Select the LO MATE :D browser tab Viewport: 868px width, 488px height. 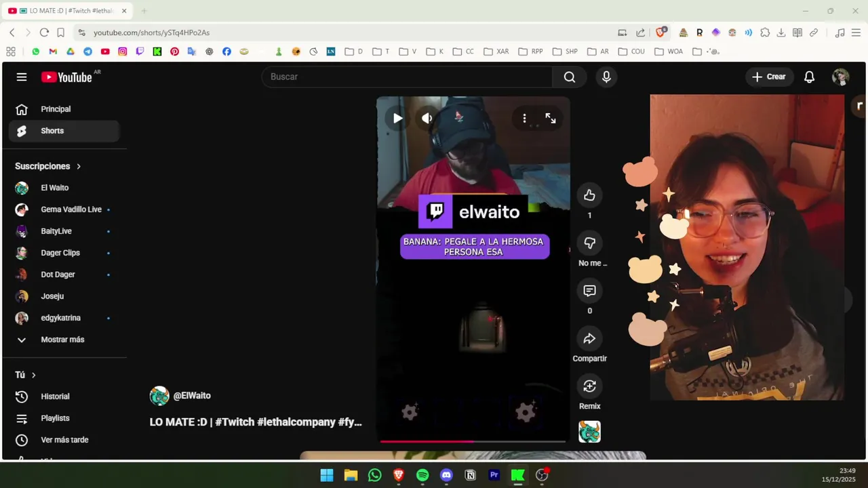click(67, 11)
